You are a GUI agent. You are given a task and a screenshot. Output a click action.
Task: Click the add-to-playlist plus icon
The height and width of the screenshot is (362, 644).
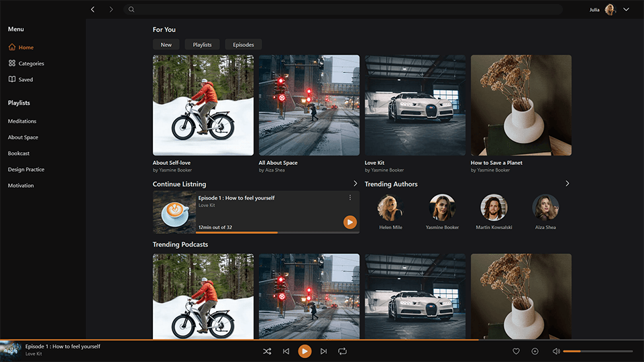pyautogui.click(x=535, y=351)
